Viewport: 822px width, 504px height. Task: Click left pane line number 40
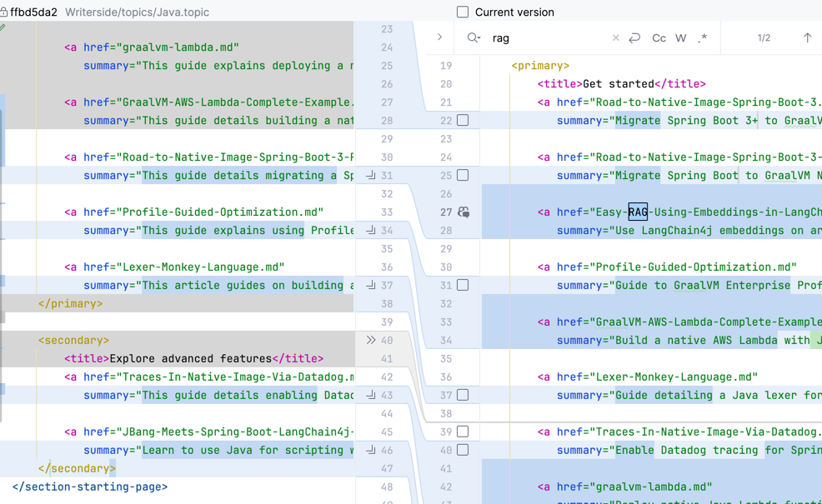click(x=387, y=341)
